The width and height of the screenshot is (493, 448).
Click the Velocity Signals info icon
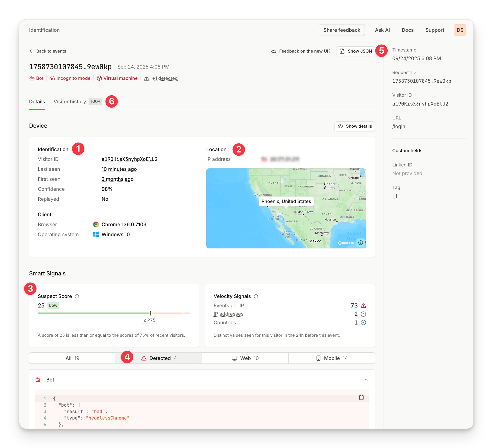click(256, 297)
